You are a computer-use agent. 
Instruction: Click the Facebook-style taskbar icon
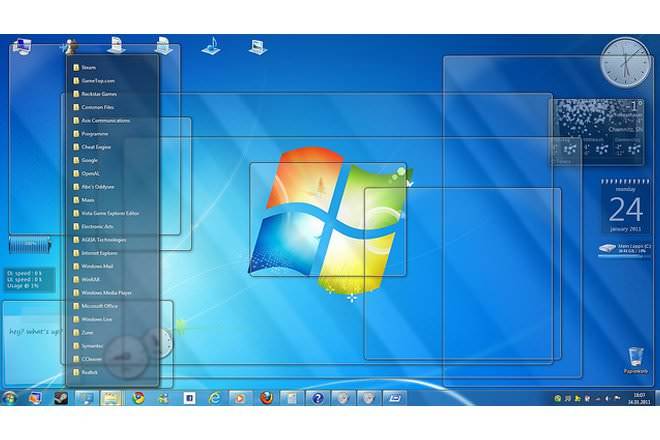tap(189, 398)
